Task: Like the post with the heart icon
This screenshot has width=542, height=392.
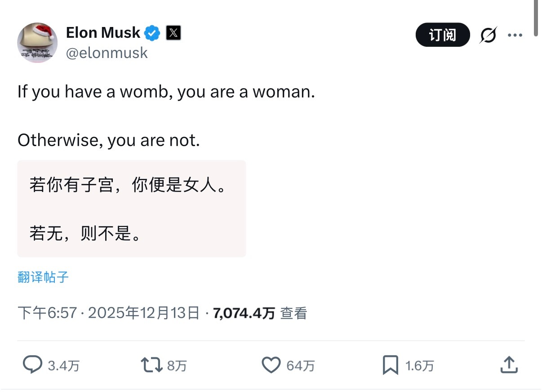Action: [271, 365]
